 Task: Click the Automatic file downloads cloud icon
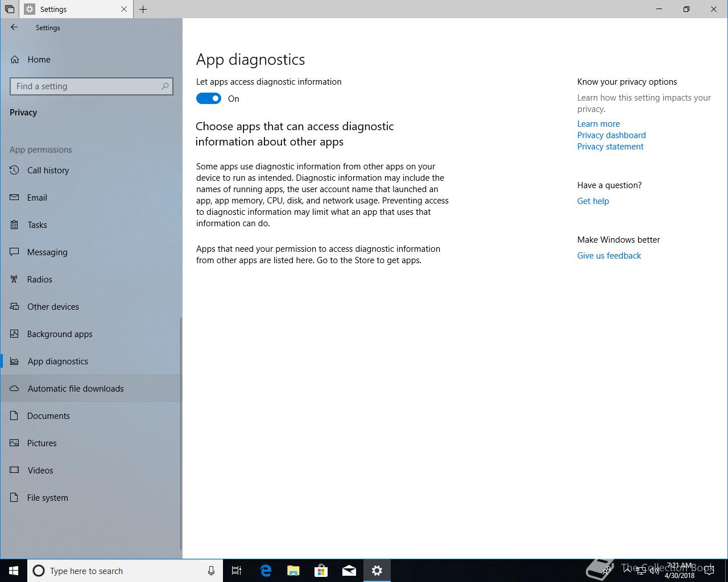(x=15, y=388)
